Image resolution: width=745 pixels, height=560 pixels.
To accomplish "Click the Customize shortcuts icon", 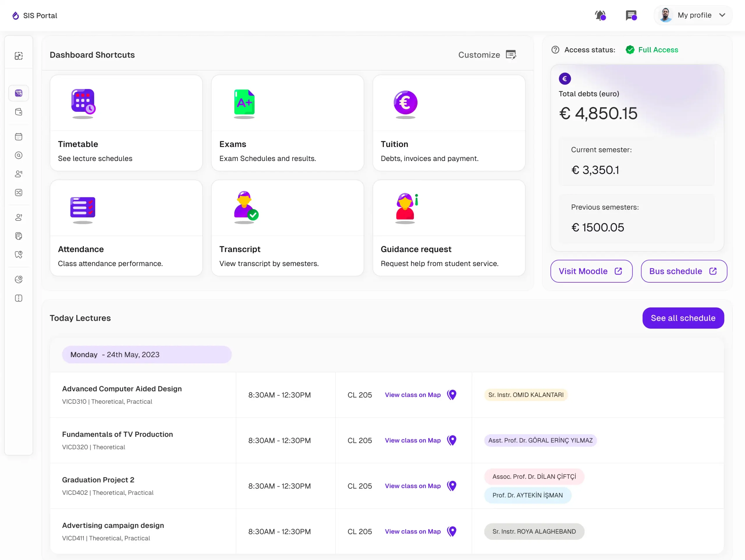I will (x=511, y=55).
